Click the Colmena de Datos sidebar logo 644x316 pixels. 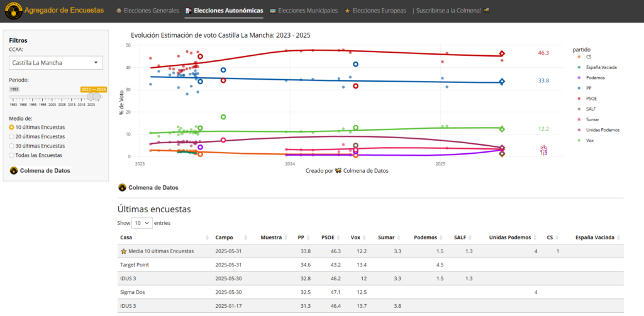coord(14,170)
